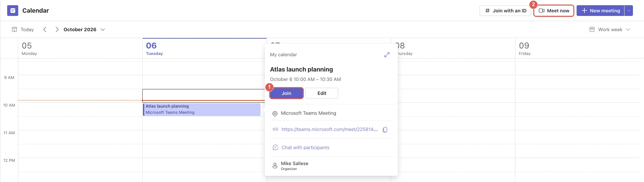This screenshot has width=644, height=182.
Task: Open New meeting dropdown arrow
Action: 629,11
